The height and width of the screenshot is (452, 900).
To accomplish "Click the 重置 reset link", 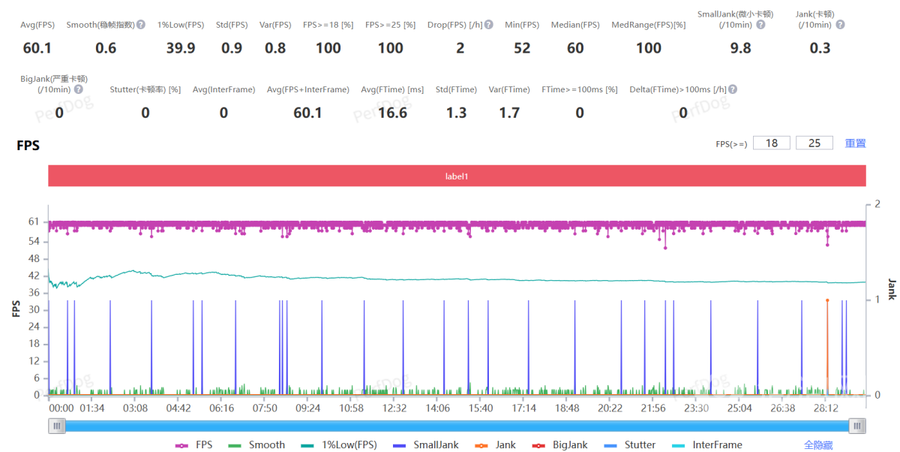I will (x=855, y=143).
